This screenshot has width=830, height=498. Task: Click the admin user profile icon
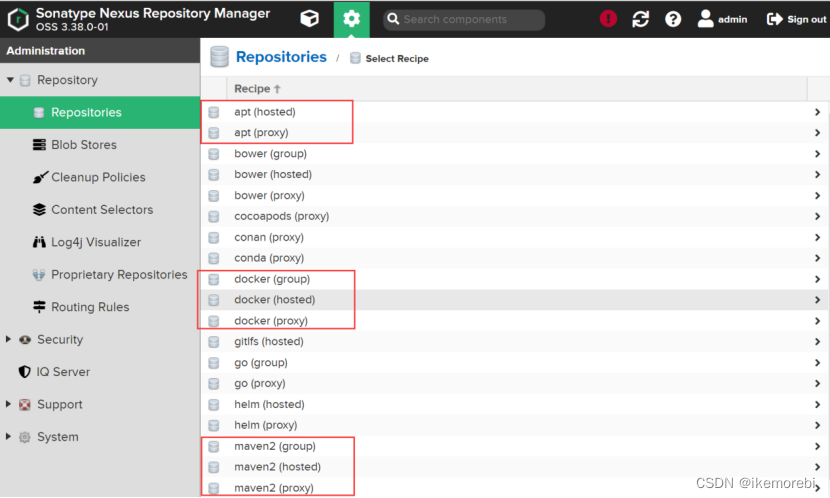pos(705,19)
